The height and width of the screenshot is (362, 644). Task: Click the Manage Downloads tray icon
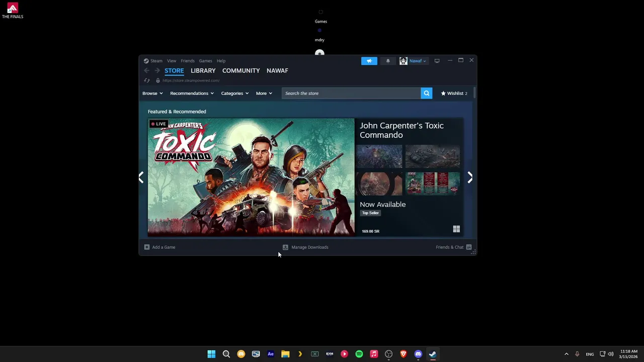285,247
